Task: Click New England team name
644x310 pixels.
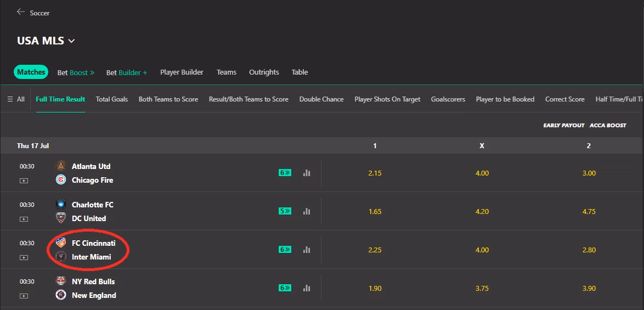Action: click(94, 295)
